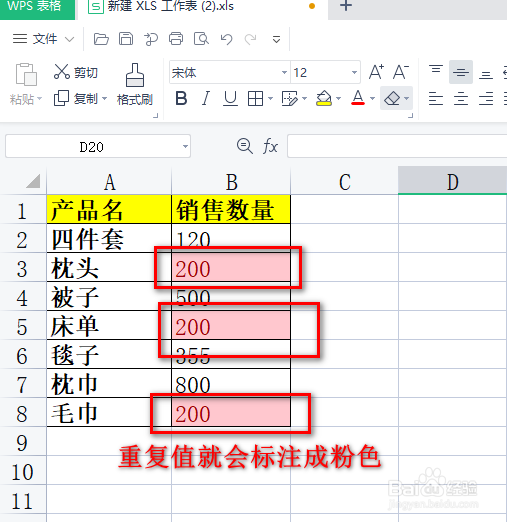
Task: Click cell 枕巾
Action: pyautogui.click(x=109, y=384)
